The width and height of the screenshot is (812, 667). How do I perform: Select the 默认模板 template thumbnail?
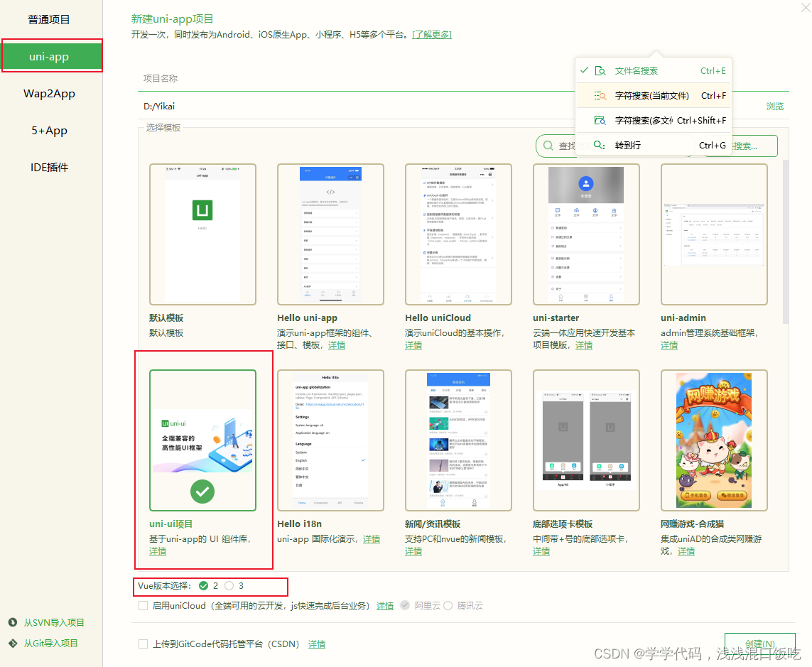202,234
